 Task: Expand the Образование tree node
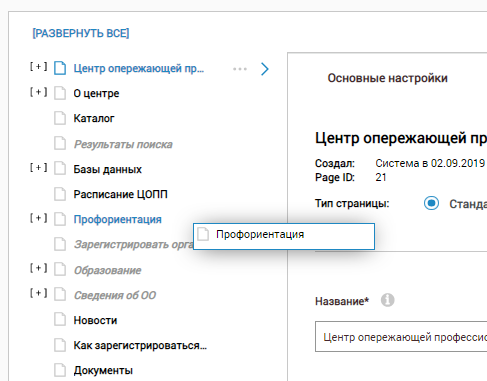(x=39, y=268)
